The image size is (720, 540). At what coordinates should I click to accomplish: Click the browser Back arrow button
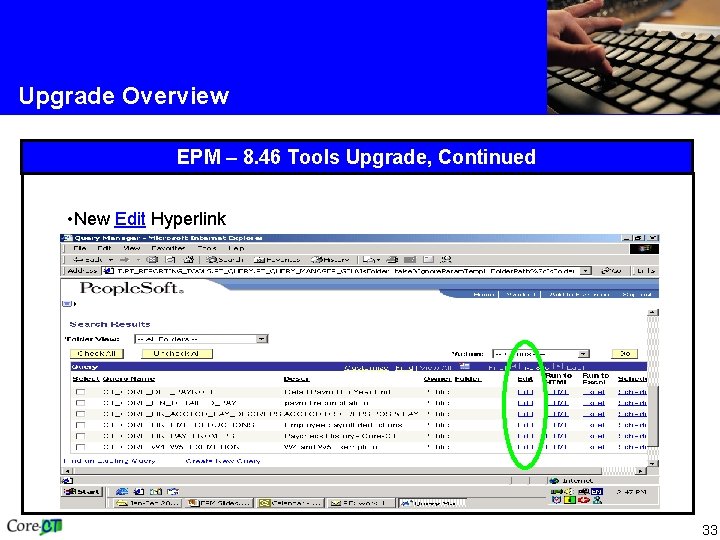click(x=88, y=259)
